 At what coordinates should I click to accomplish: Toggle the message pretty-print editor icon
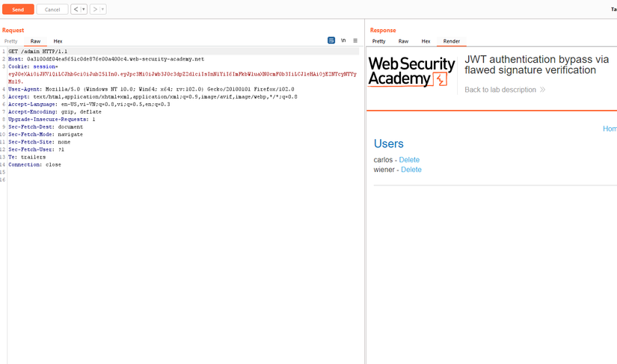(331, 40)
